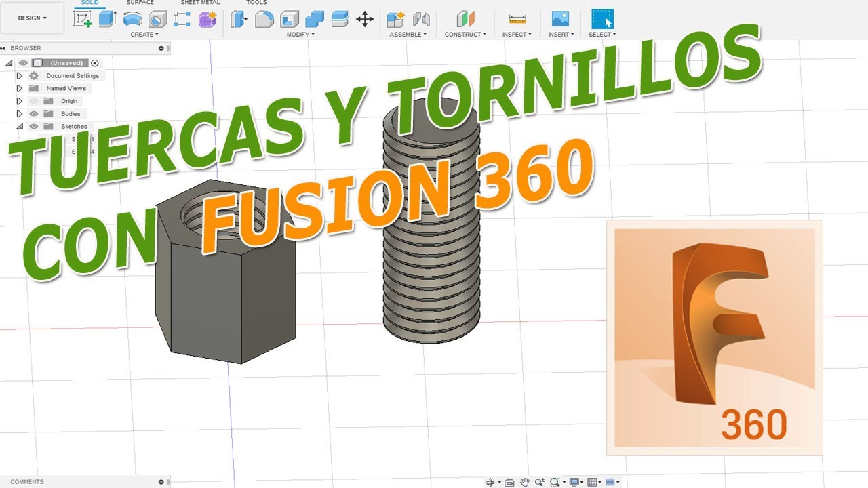The height and width of the screenshot is (488, 868).
Task: Expand Document Settings node
Action: pos(20,76)
